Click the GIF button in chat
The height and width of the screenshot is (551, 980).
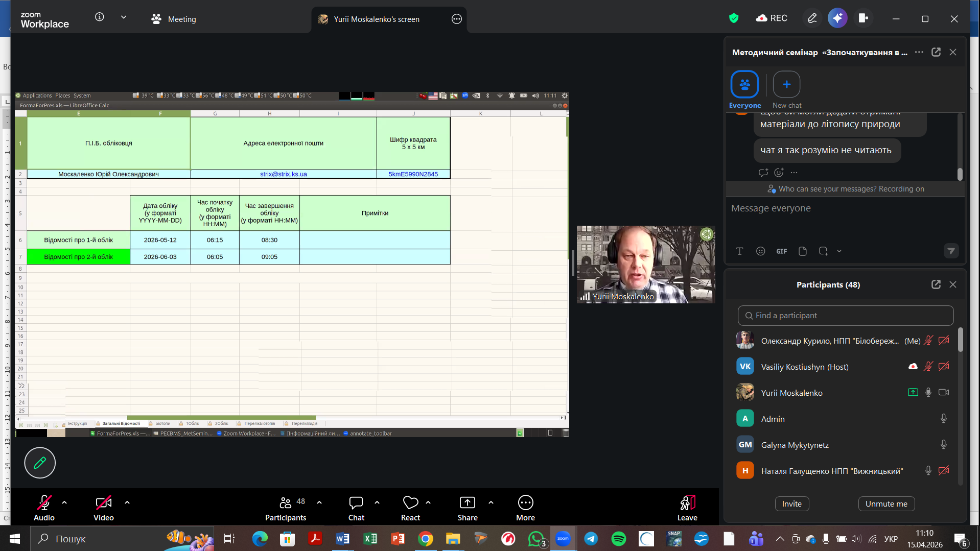click(x=781, y=251)
